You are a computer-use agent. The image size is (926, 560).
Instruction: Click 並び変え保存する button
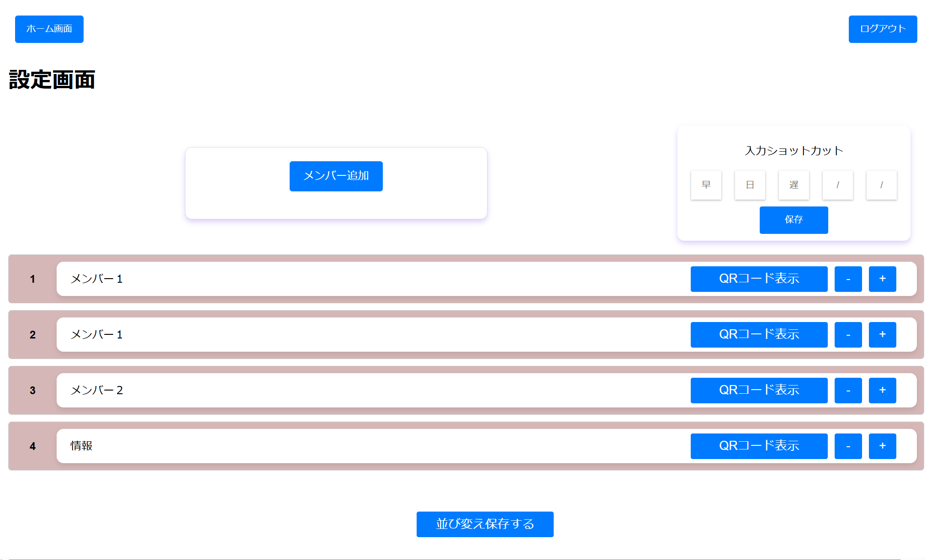[485, 524]
